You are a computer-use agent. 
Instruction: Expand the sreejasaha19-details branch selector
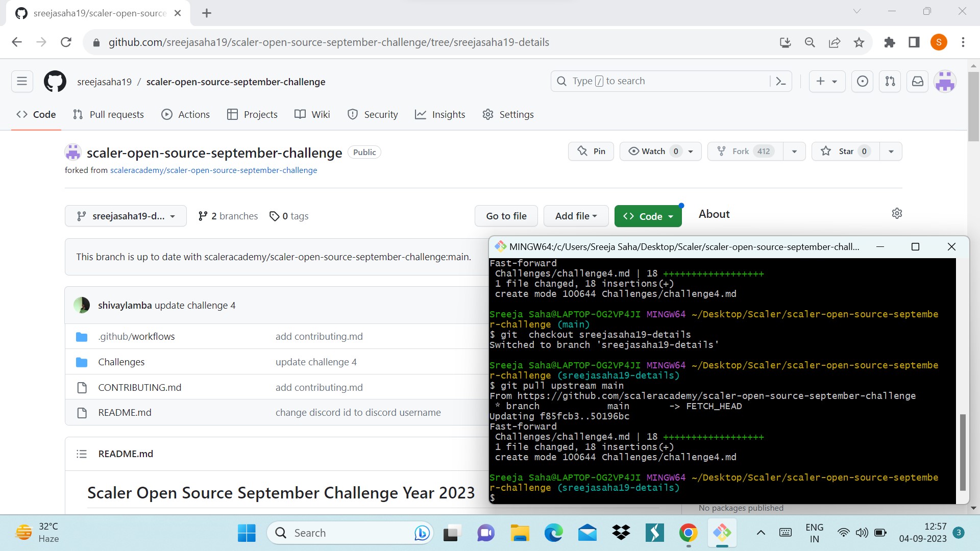[126, 216]
